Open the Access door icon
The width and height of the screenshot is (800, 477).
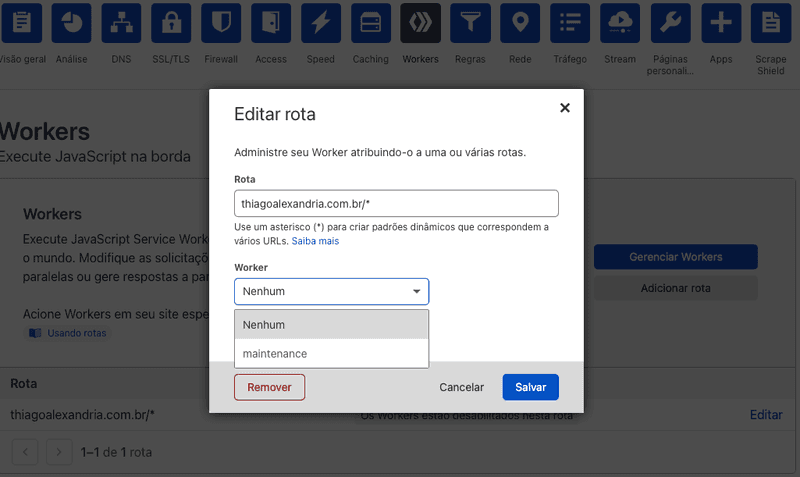click(271, 23)
